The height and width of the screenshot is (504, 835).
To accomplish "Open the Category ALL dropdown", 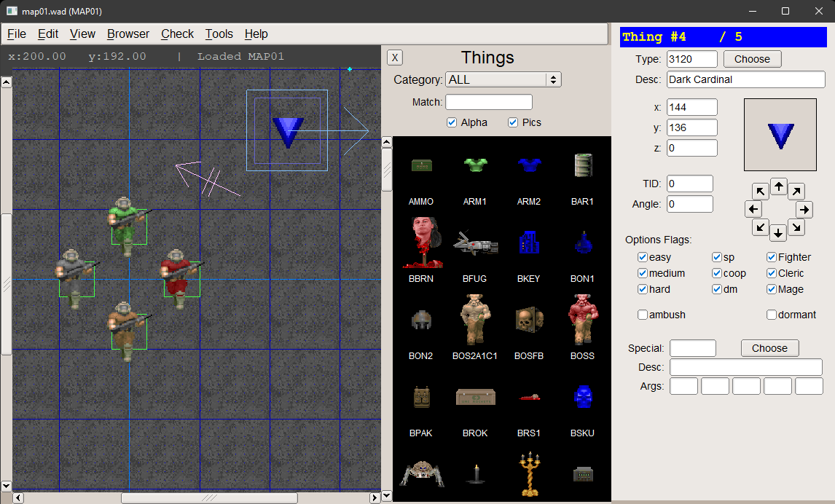I will [x=503, y=80].
